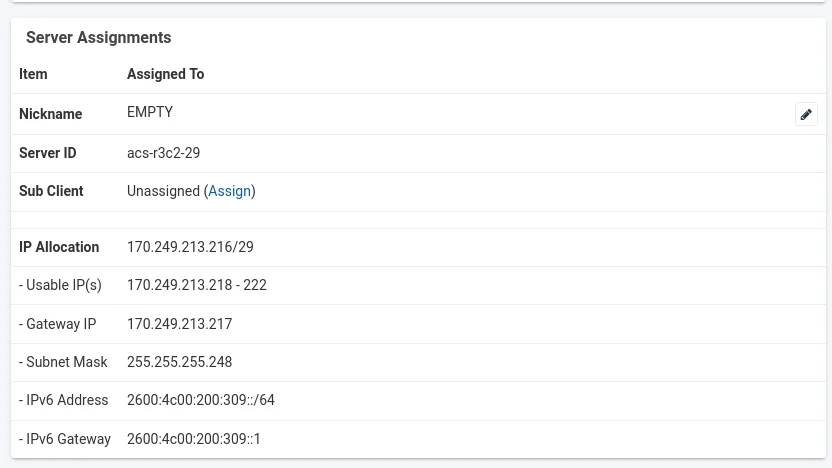Click the Item column header
Screen dimensions: 832x468
(33, 74)
